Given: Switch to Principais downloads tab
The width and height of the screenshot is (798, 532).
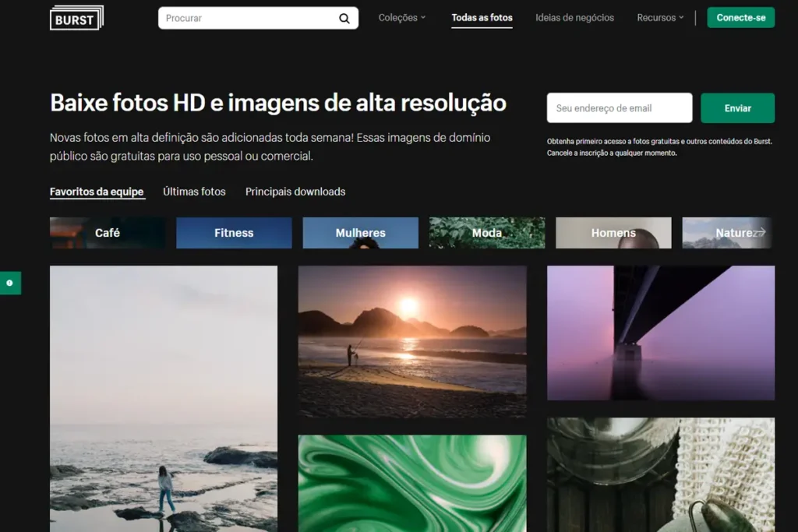Looking at the screenshot, I should (295, 192).
